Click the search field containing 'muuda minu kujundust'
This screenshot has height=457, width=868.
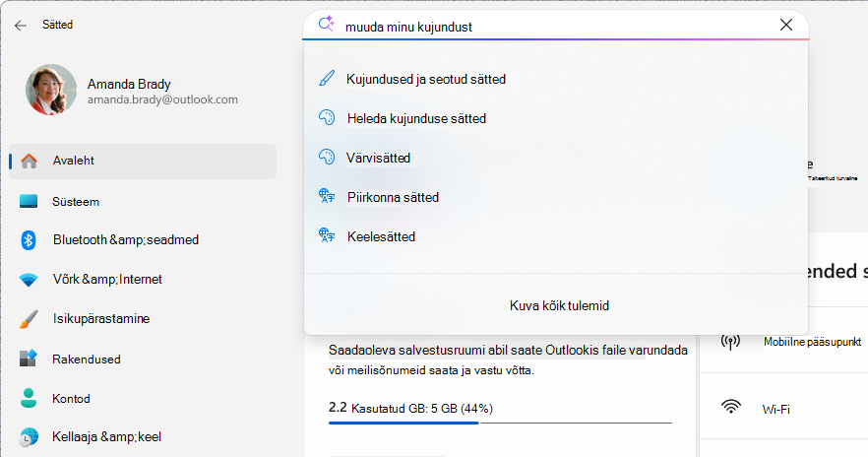pyautogui.click(x=556, y=26)
